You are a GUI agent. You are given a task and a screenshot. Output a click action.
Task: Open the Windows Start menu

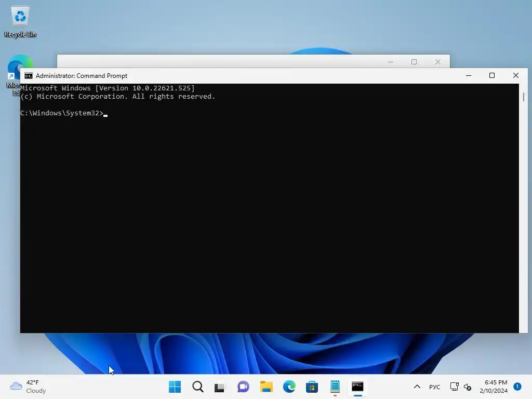(175, 387)
